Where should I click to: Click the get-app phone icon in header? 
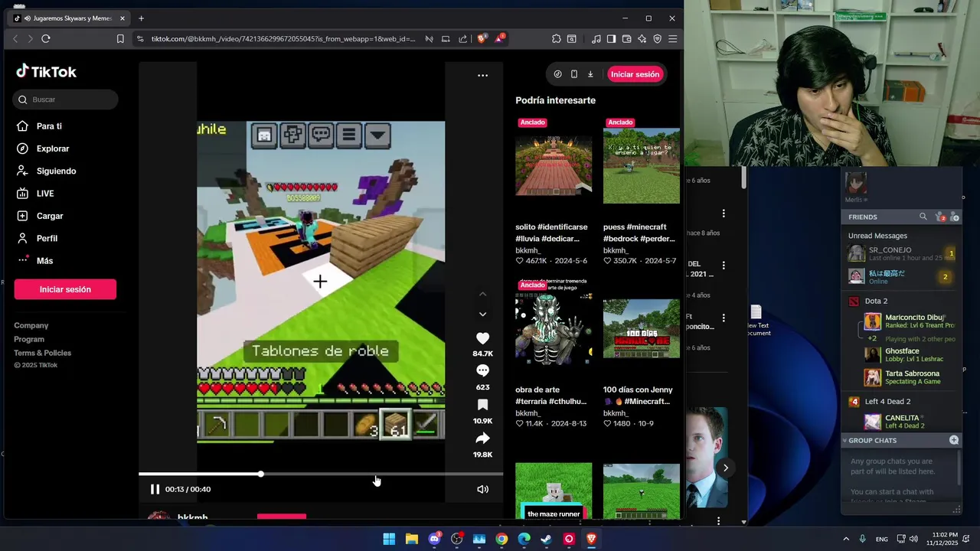coord(574,74)
